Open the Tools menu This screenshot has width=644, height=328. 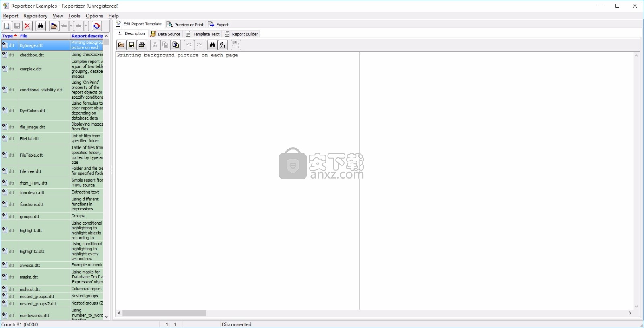[74, 16]
